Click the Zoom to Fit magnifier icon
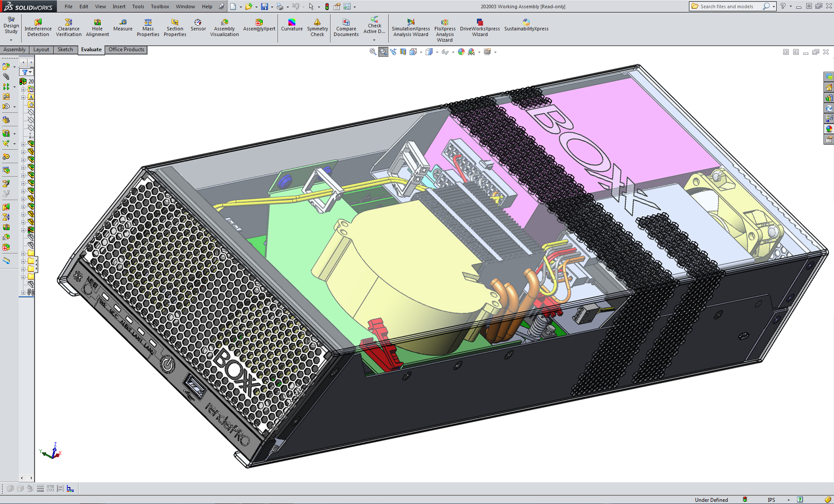 (373, 52)
